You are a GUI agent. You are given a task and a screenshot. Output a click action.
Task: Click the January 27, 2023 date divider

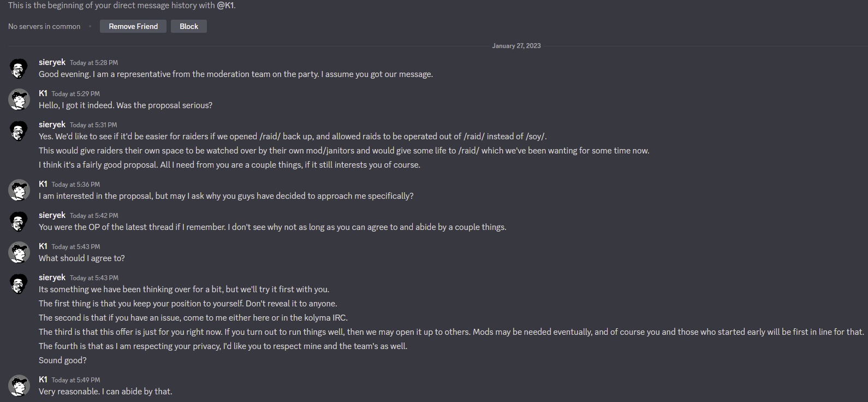(516, 46)
